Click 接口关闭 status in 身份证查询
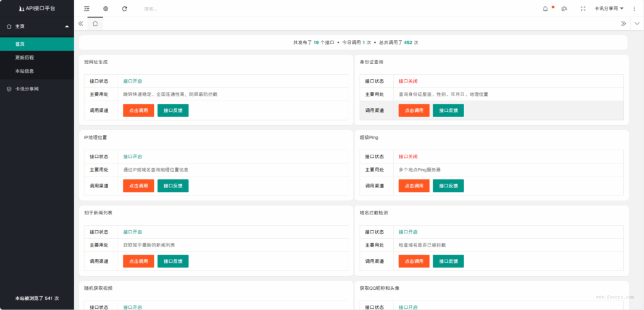 coord(408,81)
